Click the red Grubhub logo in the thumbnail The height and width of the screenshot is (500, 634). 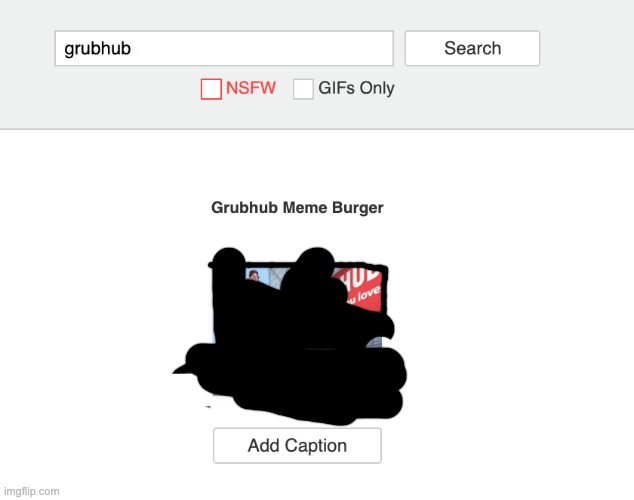(x=360, y=289)
